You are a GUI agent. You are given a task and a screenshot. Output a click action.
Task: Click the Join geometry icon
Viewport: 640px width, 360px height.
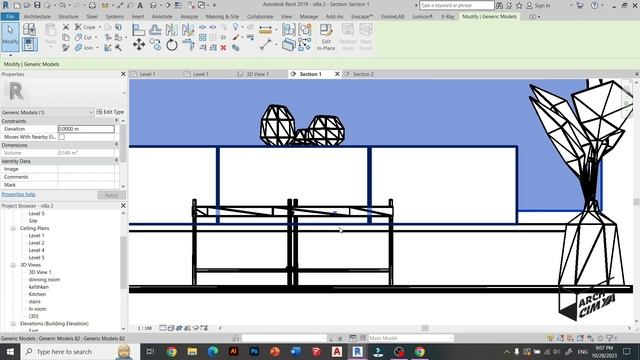click(x=78, y=48)
